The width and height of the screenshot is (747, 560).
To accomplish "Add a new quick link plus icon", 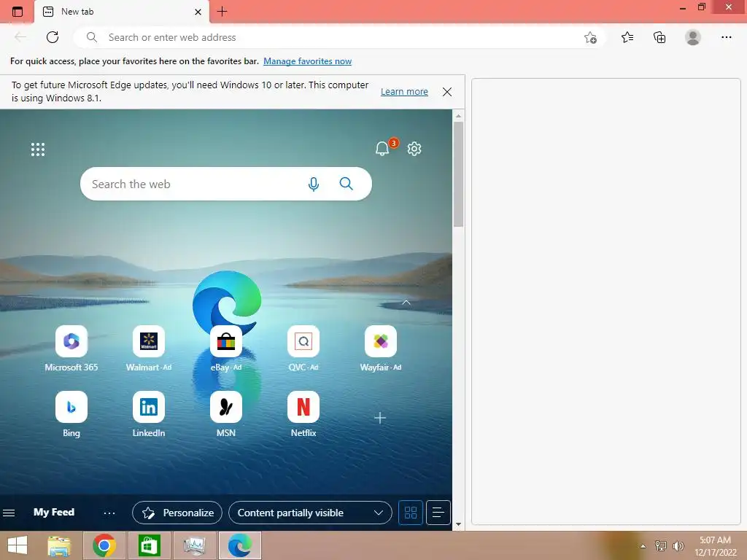I will 379,418.
